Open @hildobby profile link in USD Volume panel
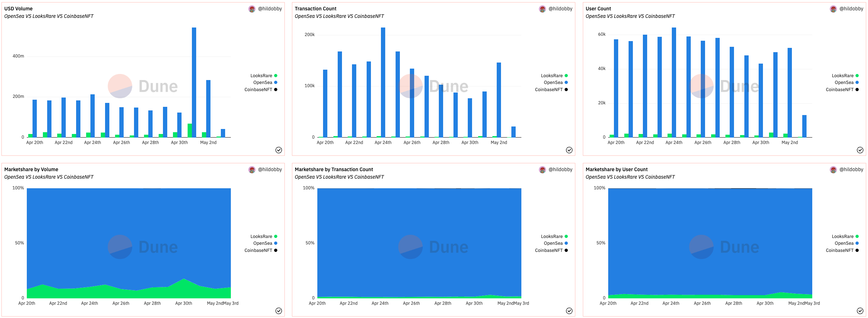The width and height of the screenshot is (868, 318). [270, 9]
